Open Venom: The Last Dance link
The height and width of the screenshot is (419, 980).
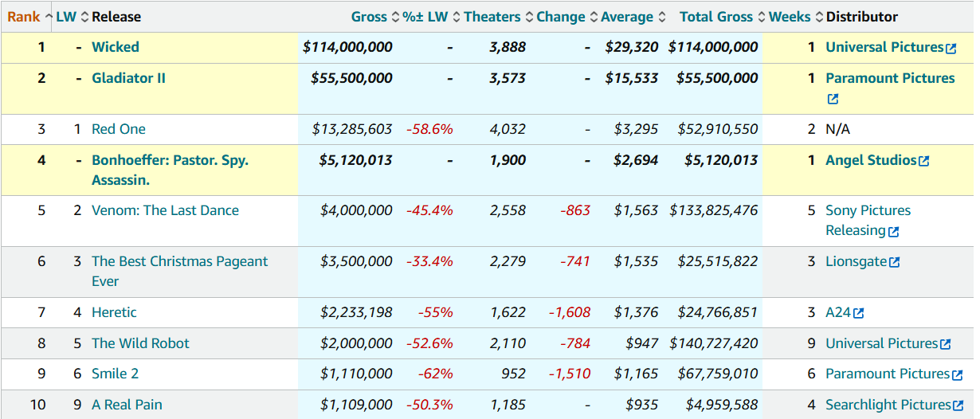click(x=165, y=210)
